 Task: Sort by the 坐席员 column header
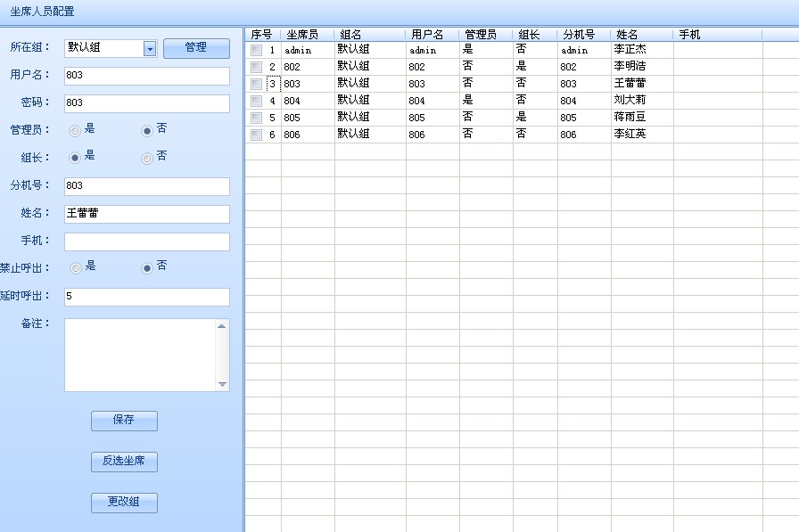[308, 35]
